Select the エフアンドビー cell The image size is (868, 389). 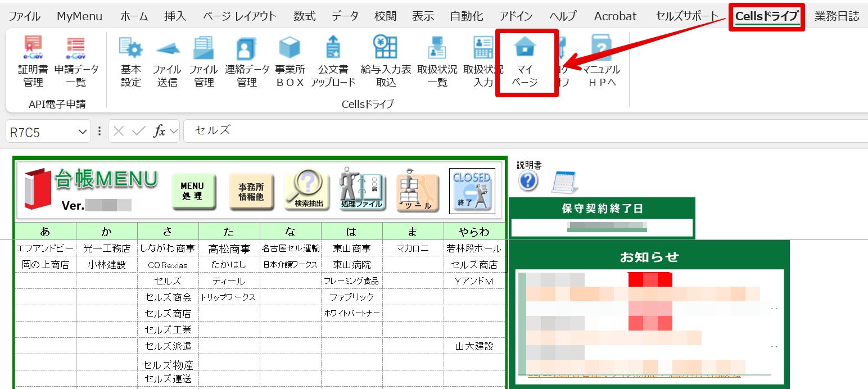pyautogui.click(x=46, y=248)
